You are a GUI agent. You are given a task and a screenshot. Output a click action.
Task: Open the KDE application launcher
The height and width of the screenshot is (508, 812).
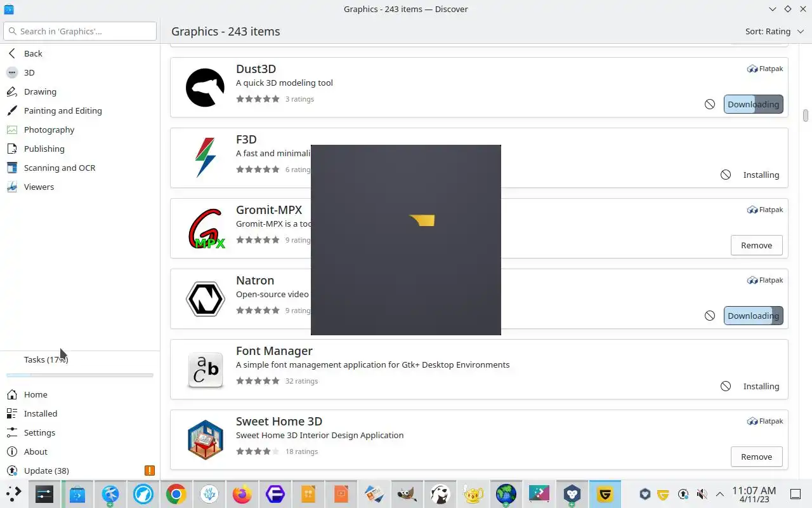click(14, 494)
